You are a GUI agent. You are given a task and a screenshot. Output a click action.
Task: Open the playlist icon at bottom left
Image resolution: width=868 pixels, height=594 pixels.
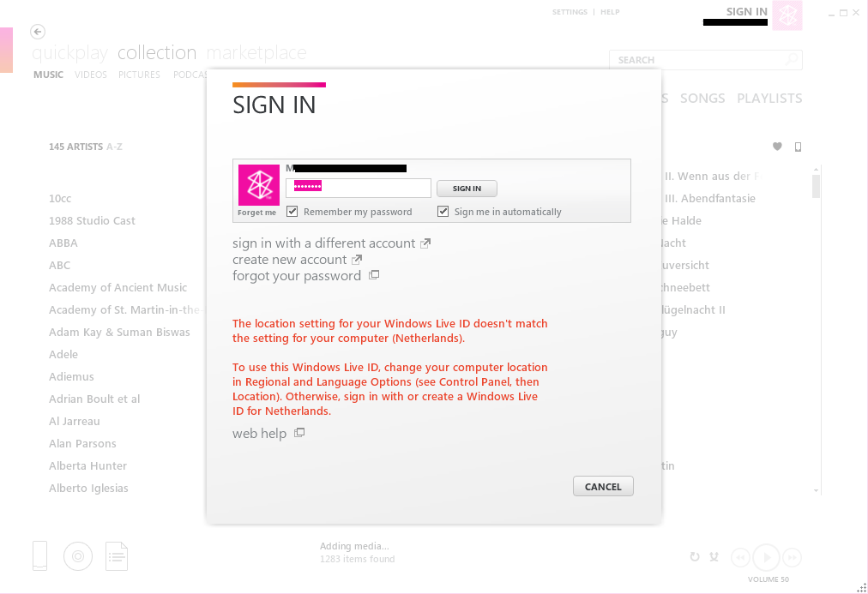(x=117, y=556)
